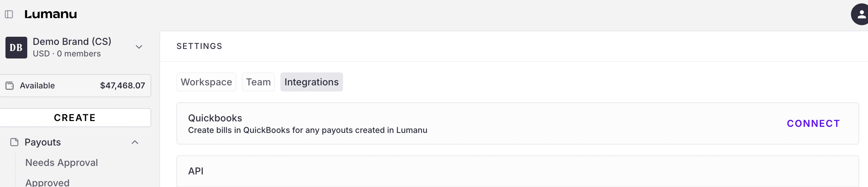868x187 pixels.
Task: Go to Approved payouts
Action: tap(47, 183)
